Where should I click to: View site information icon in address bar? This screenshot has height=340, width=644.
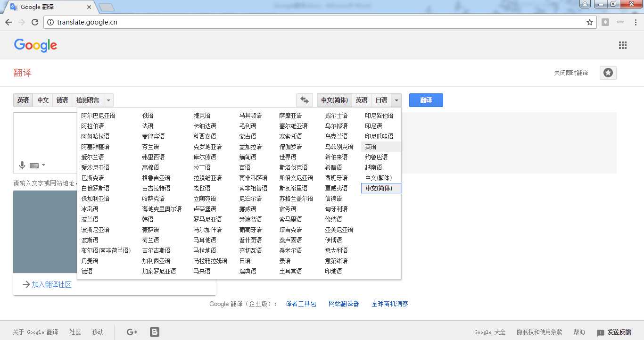(51, 22)
